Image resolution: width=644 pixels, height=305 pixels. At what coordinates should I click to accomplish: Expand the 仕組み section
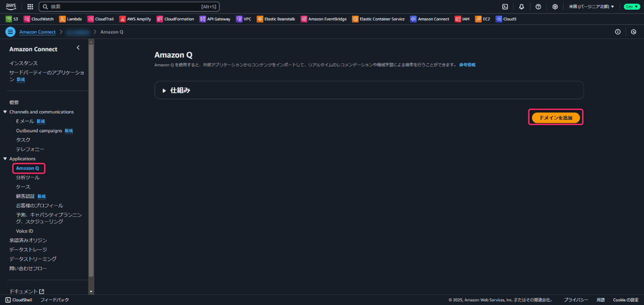369,90
